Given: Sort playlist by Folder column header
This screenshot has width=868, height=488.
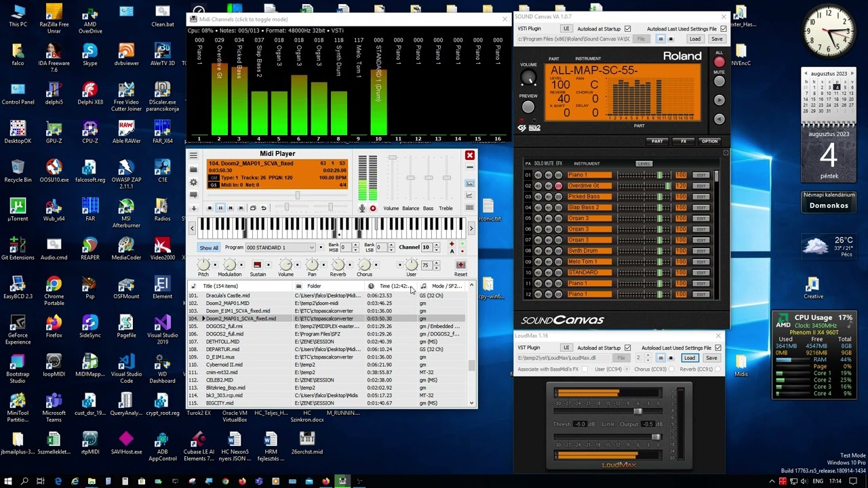Looking at the screenshot, I should coord(330,286).
